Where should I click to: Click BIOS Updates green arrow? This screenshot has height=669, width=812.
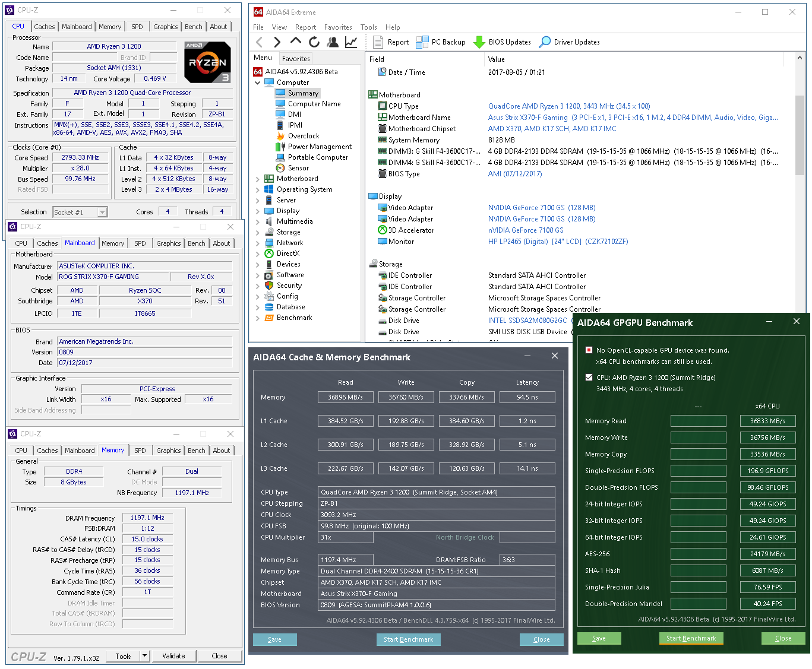point(479,42)
